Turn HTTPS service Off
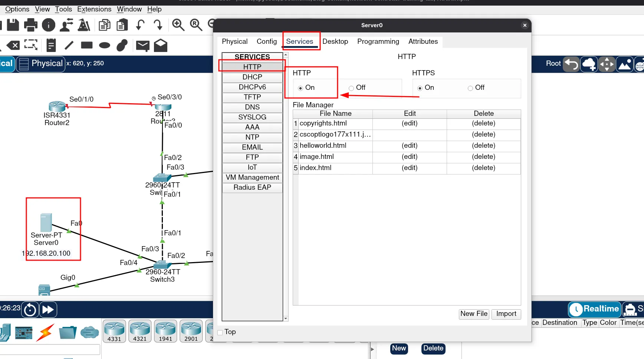Screen dimensions: 644x359 point(470,88)
